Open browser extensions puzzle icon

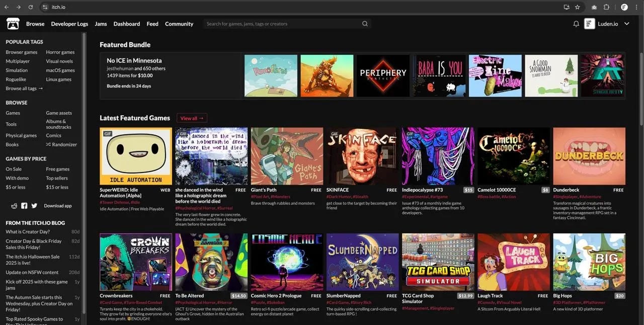606,7
